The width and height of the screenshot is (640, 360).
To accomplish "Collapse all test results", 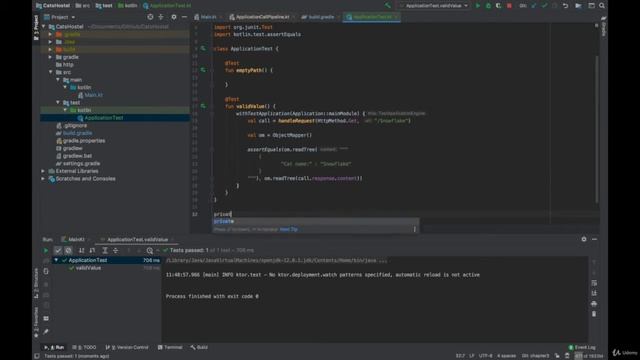I will coord(116,250).
